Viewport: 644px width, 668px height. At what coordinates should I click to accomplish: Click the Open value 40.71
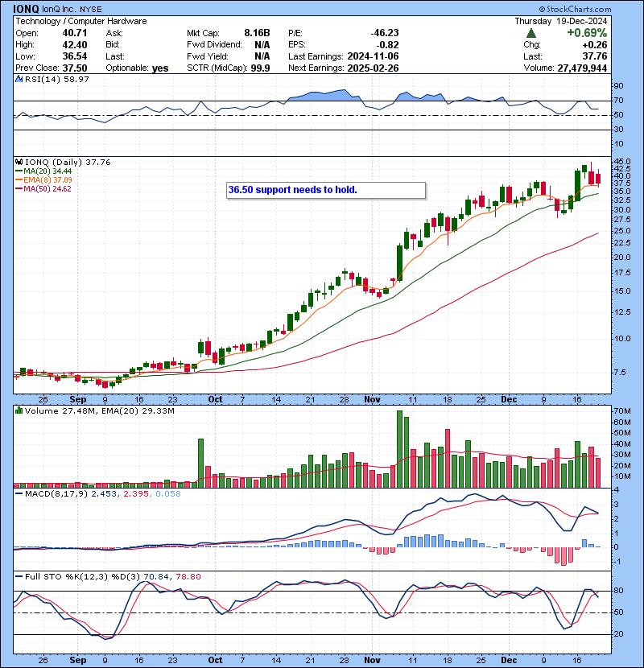[x=75, y=33]
